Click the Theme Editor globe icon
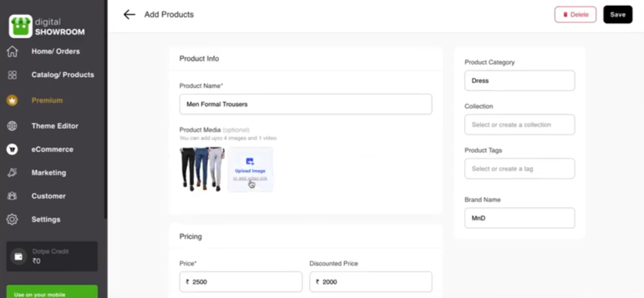This screenshot has width=644, height=298. 12,126
